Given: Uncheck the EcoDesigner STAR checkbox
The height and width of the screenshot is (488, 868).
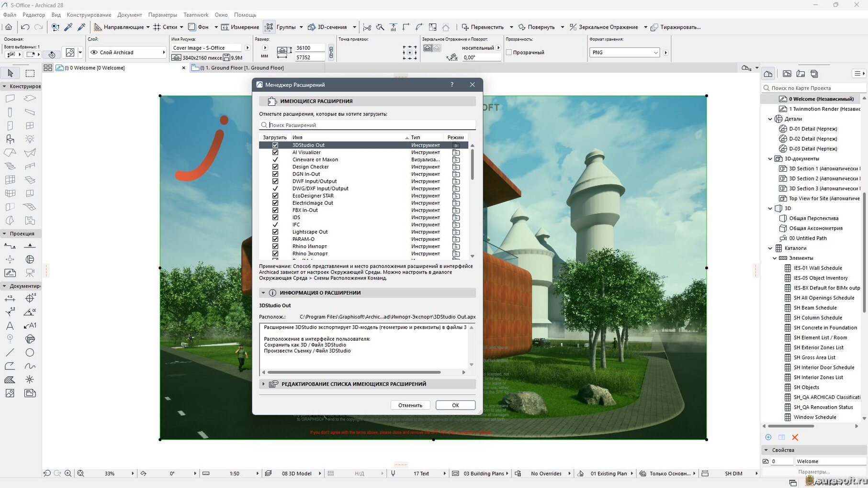Looking at the screenshot, I should point(275,196).
